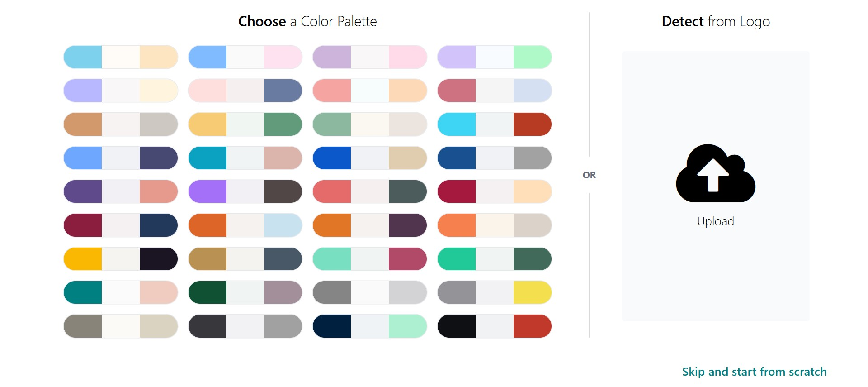868x387 pixels.
Task: Select the black and red palette
Action: [494, 326]
